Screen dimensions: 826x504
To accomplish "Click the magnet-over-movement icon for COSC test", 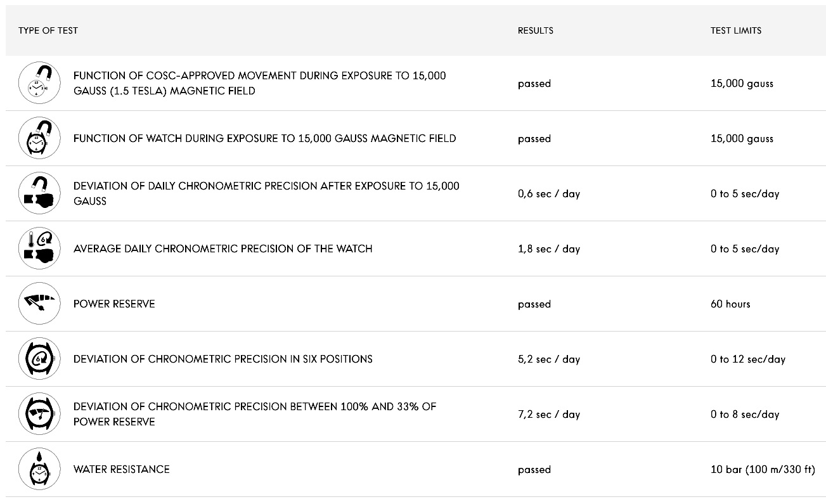I will click(x=39, y=83).
